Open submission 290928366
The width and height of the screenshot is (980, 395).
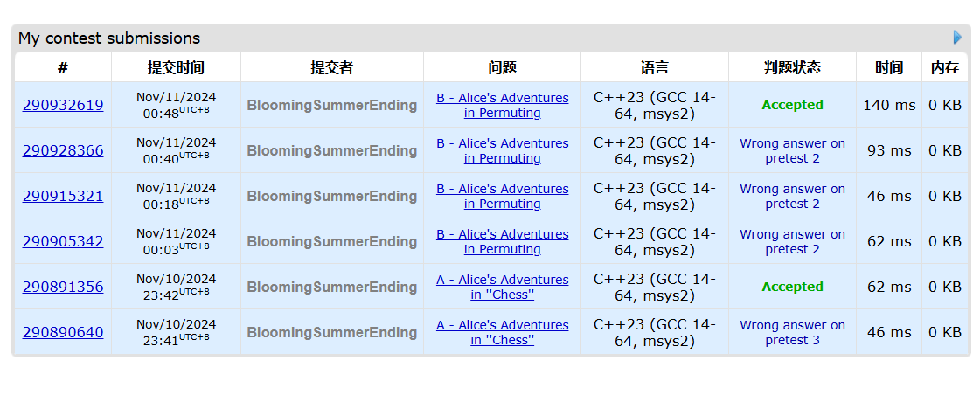(x=63, y=151)
